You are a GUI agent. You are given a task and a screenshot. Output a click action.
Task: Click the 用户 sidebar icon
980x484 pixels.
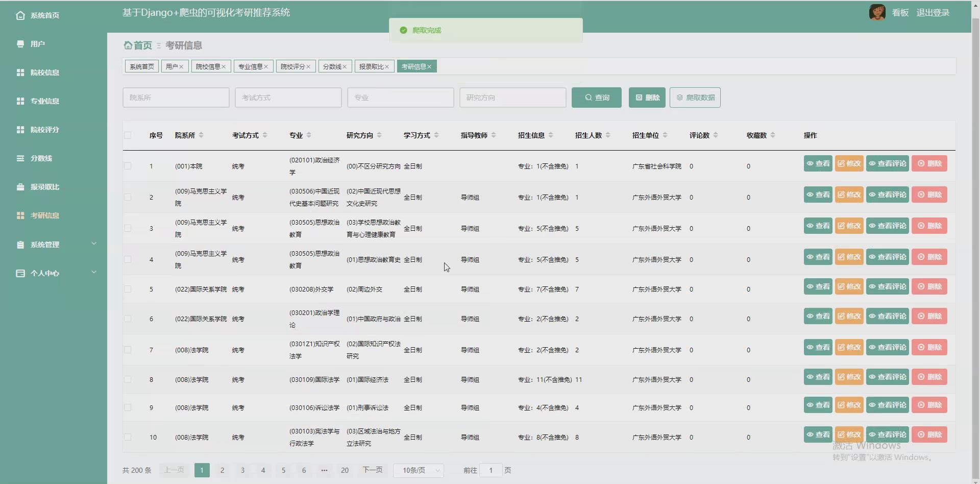20,44
